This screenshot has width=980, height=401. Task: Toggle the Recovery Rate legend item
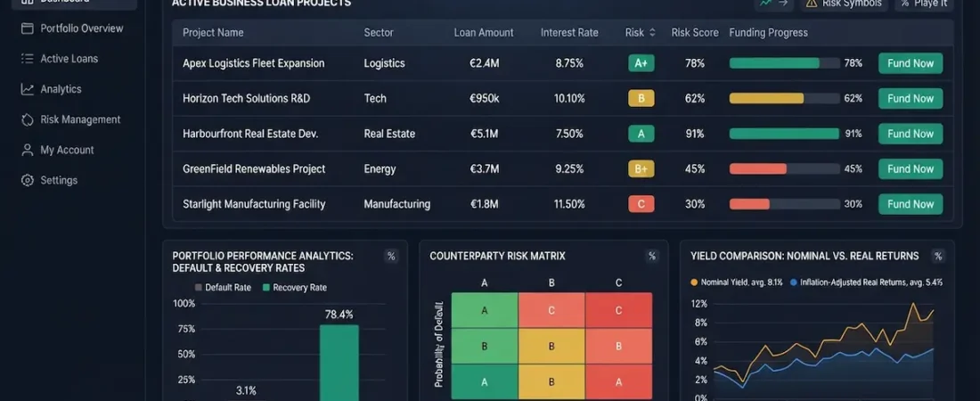294,288
